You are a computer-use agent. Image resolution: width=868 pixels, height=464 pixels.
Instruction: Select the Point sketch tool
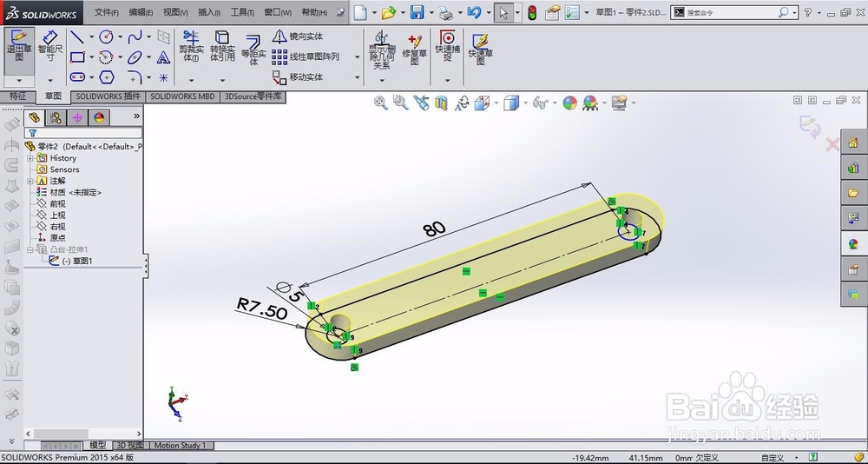click(163, 77)
